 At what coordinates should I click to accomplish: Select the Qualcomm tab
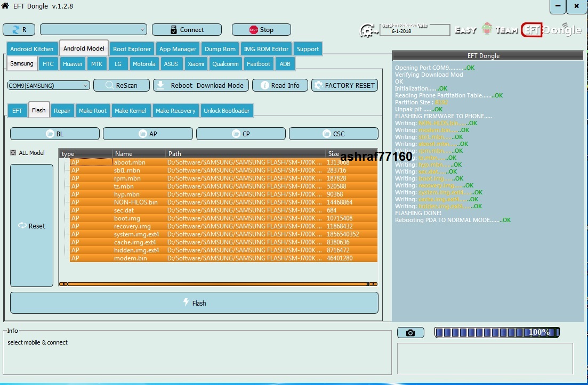[x=225, y=64]
